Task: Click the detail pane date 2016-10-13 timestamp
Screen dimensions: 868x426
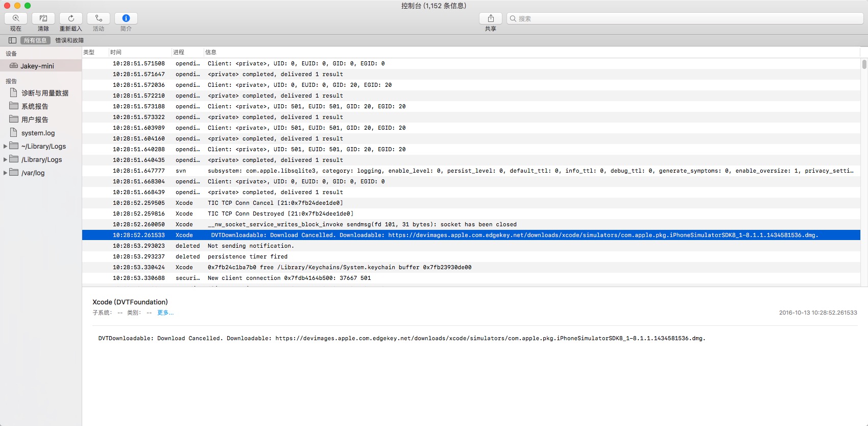Action: coord(818,313)
